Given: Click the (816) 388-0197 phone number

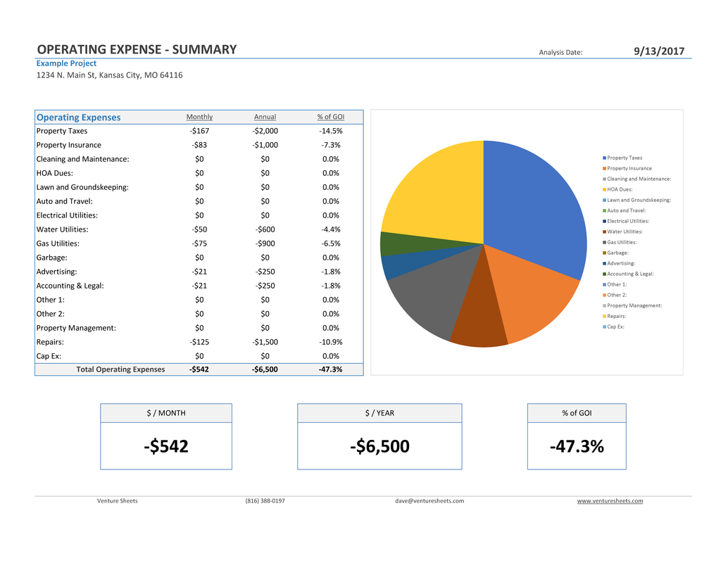Looking at the screenshot, I should (265, 501).
